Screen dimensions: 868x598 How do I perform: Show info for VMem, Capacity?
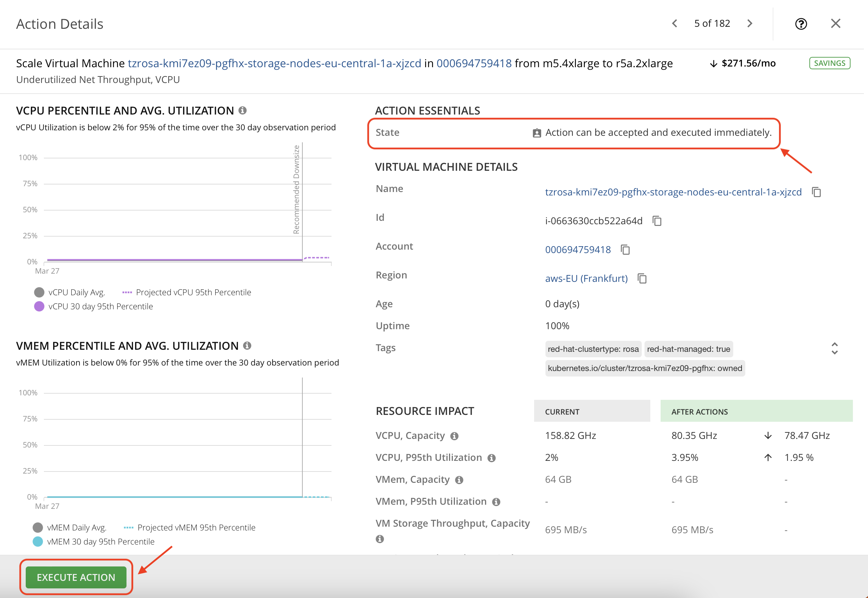tap(459, 480)
